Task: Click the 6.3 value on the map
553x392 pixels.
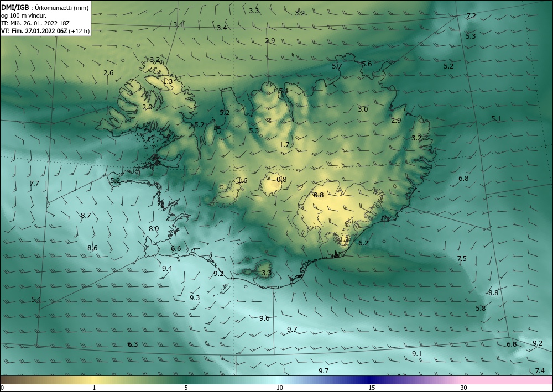Action: tap(133, 344)
